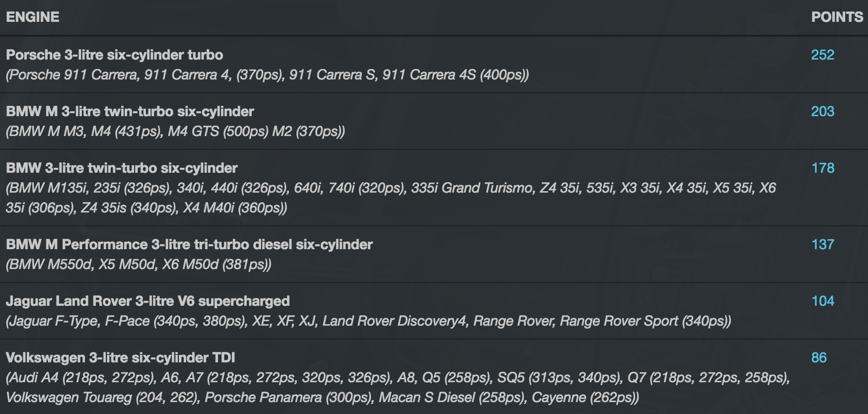Select the BMW M 3-litre twin-turbo six-cylinder title
This screenshot has width=868, height=414.
click(130, 111)
